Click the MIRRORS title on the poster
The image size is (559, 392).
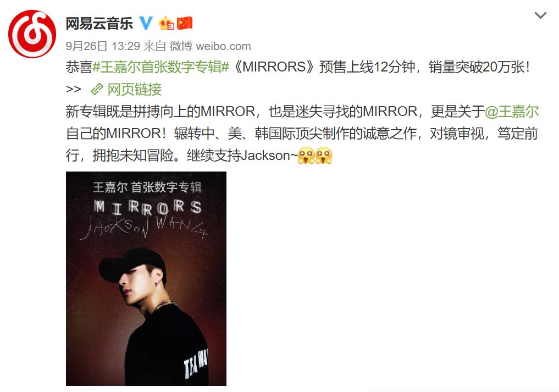click(x=148, y=208)
